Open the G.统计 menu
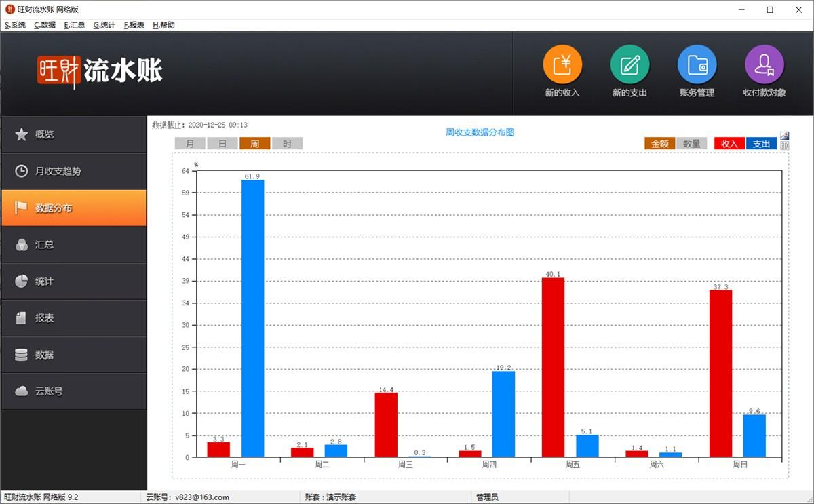Viewport: 814px width, 504px height. point(104,25)
